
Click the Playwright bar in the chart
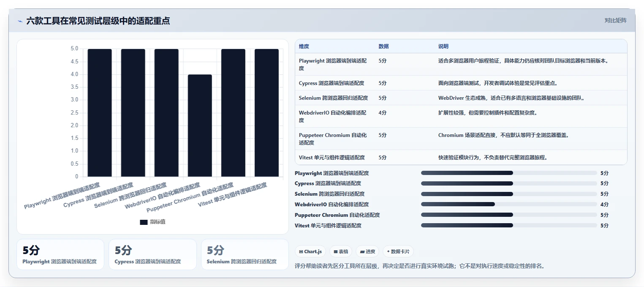pos(100,113)
